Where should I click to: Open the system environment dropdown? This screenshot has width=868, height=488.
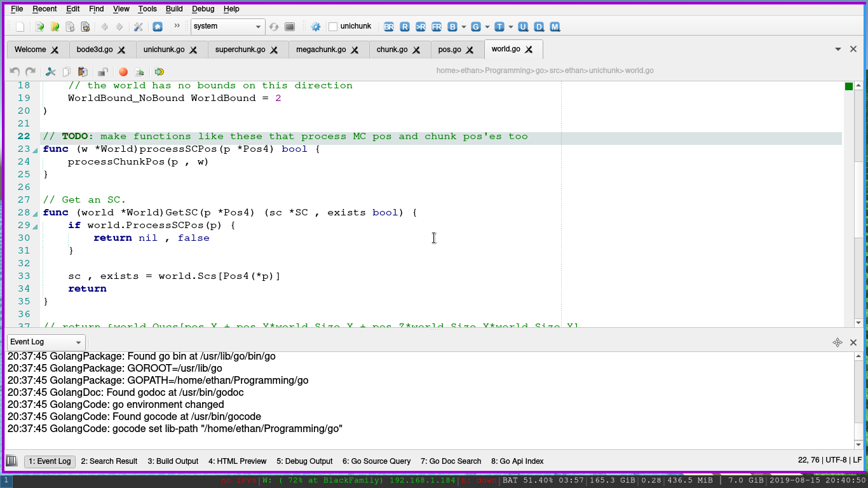[227, 27]
